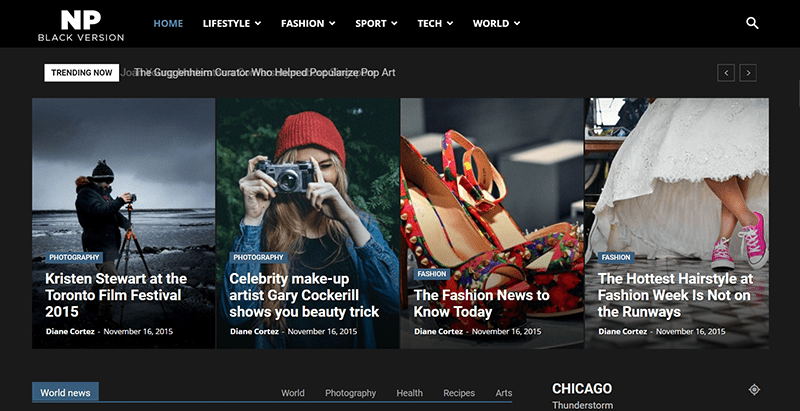Screen dimensions: 800x411
Task: Click the Trending Now label
Action: (82, 73)
